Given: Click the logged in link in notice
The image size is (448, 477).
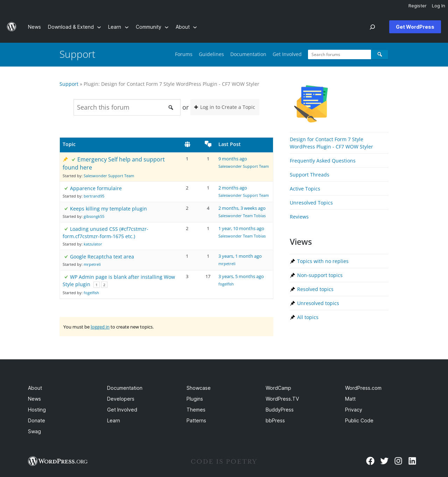Looking at the screenshot, I should pyautogui.click(x=100, y=327).
